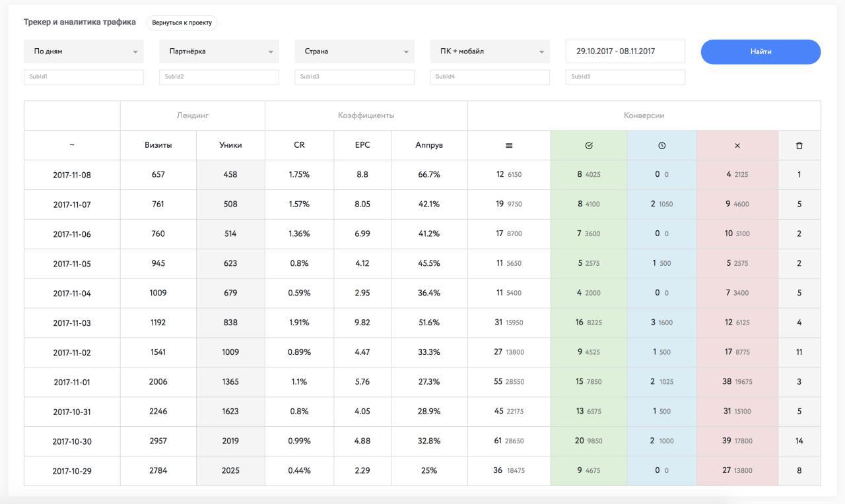This screenshot has width=845, height=504.
Task: Click visits value 2957
Action: coord(158,441)
